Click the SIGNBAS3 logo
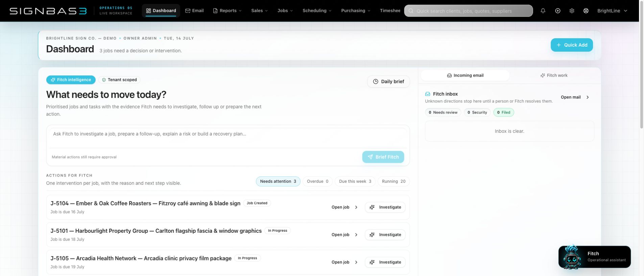This screenshot has width=644, height=276. pos(48,11)
